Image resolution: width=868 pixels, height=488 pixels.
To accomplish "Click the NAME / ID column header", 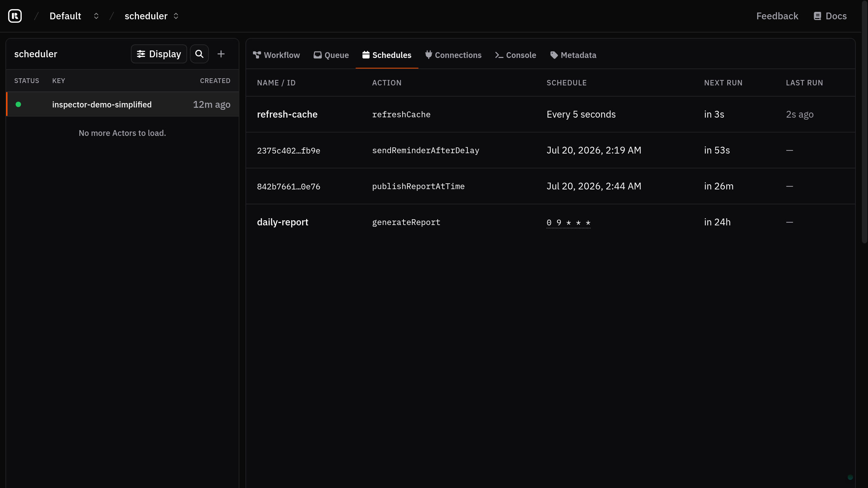I will click(x=276, y=83).
